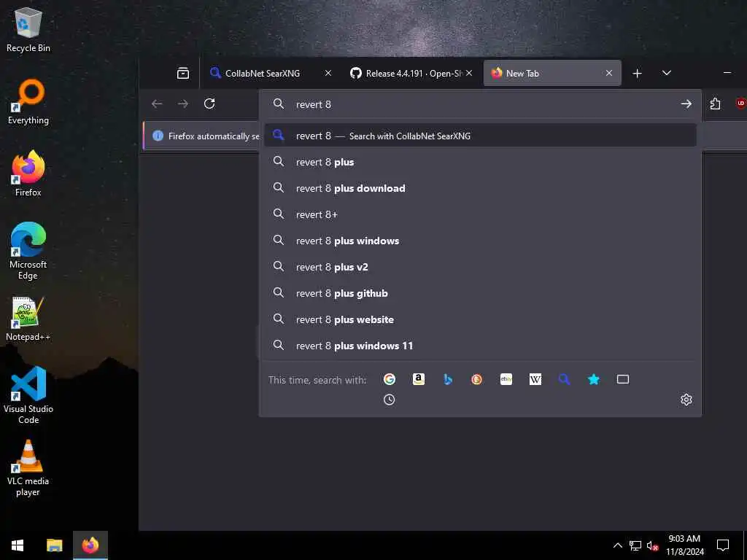Launch Notepad++ from desktop
The image size is (747, 560).
pyautogui.click(x=28, y=318)
